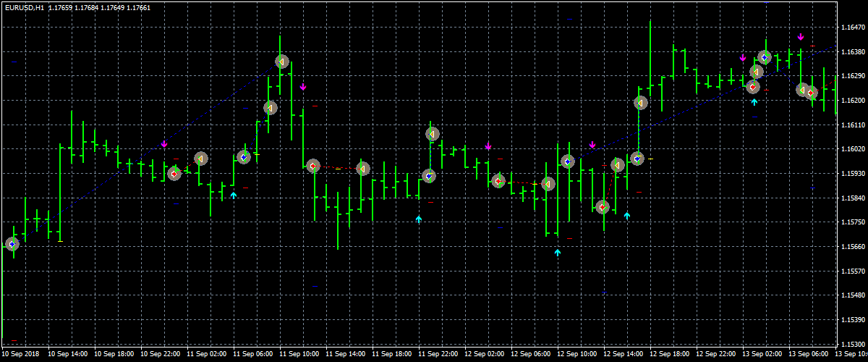Select red marker above the 10 Sep 22:00 label
The width and height of the screenshot is (868, 362).
point(174,174)
